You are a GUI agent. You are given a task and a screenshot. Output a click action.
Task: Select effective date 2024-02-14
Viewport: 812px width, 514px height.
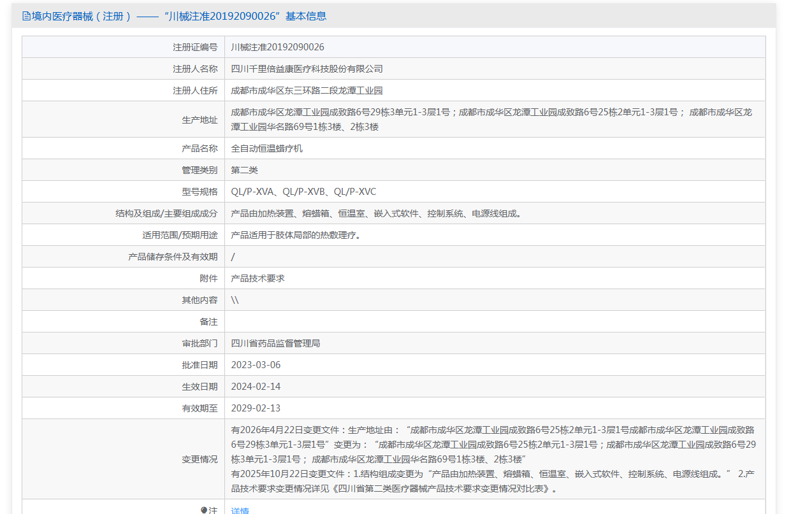tap(256, 387)
